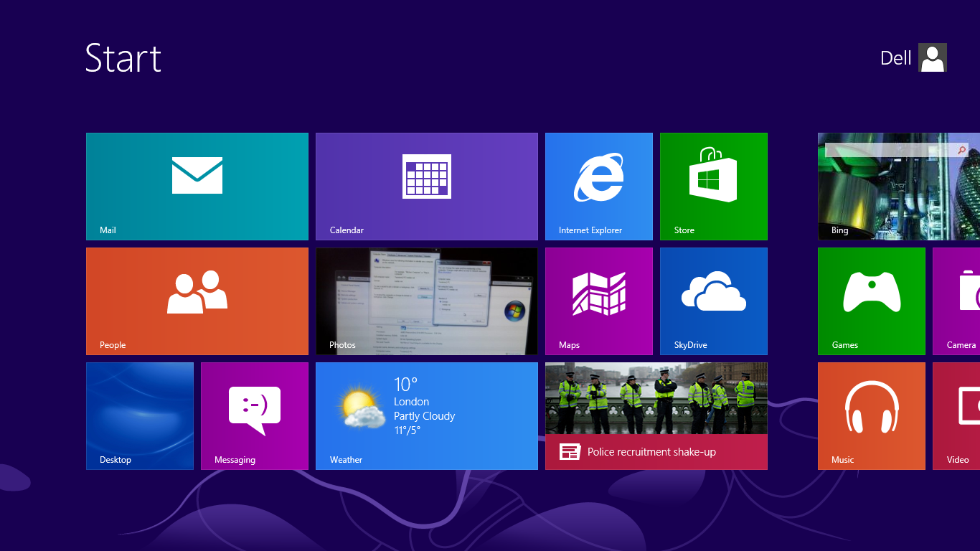
Task: Click the sun and cloud weather icon
Action: pyautogui.click(x=363, y=408)
